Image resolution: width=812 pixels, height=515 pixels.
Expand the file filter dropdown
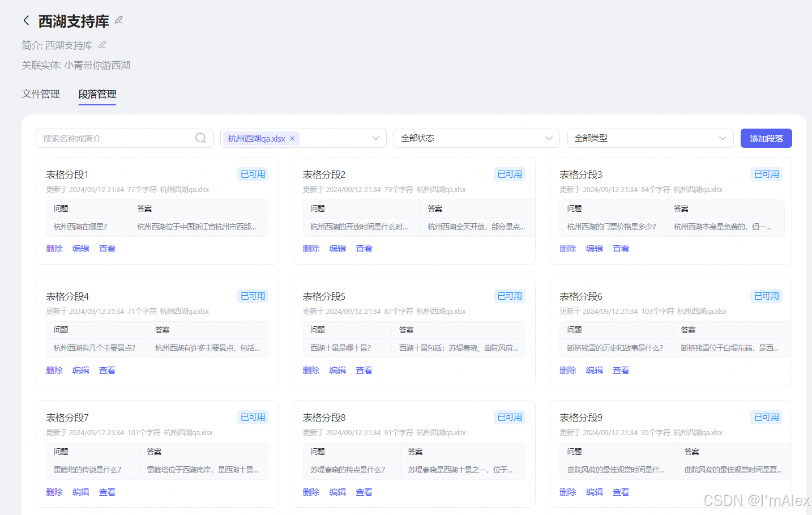click(x=375, y=138)
